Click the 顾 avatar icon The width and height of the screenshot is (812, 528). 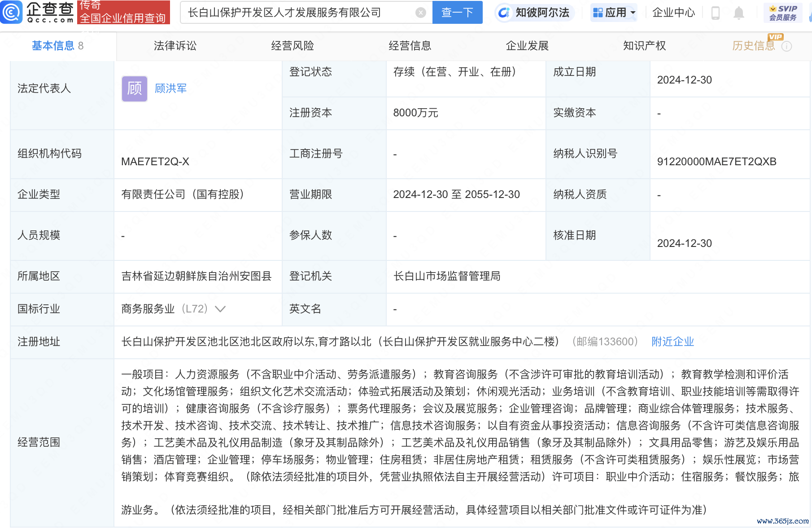click(x=135, y=88)
